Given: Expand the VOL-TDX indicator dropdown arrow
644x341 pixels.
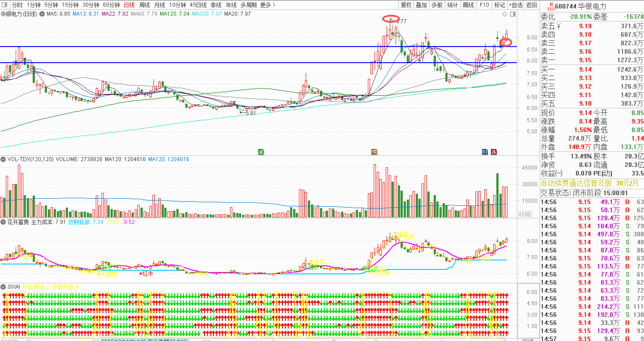Looking at the screenshot, I should [x=3, y=159].
